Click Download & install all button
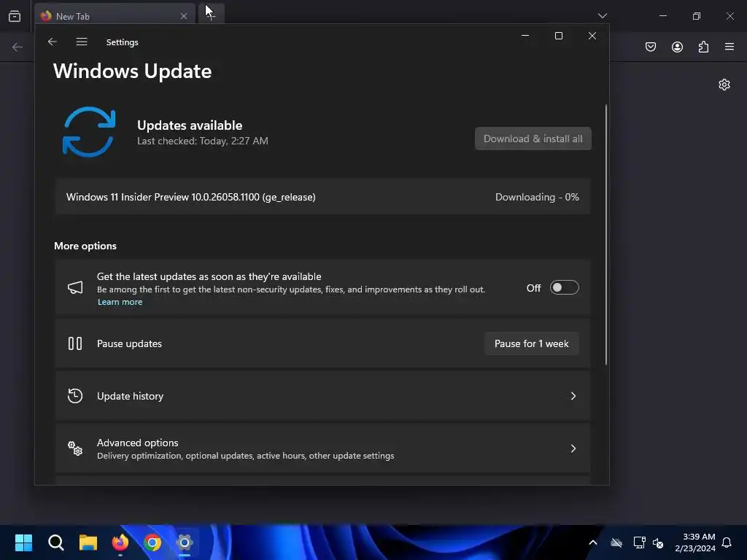 pos(533,139)
